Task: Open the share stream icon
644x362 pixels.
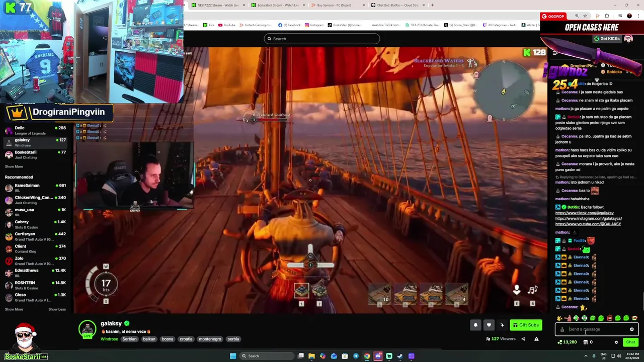Action: [523, 339]
